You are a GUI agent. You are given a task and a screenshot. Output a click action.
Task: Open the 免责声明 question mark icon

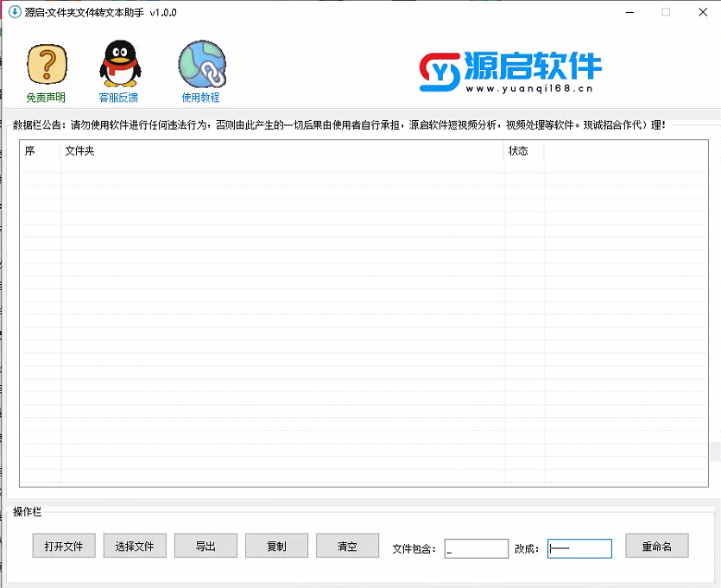click(47, 64)
